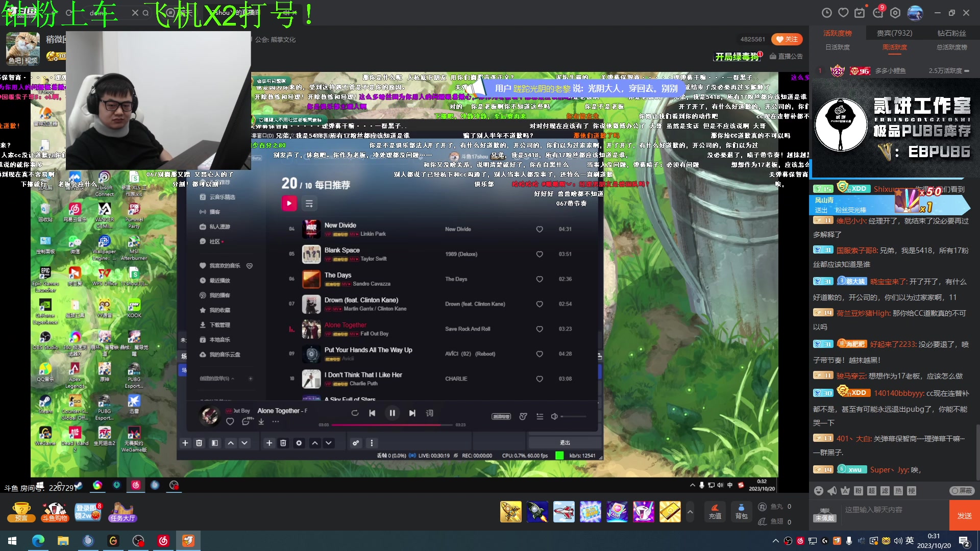
Task: Open the 未佩戴 fan badge selector
Action: pos(824,514)
